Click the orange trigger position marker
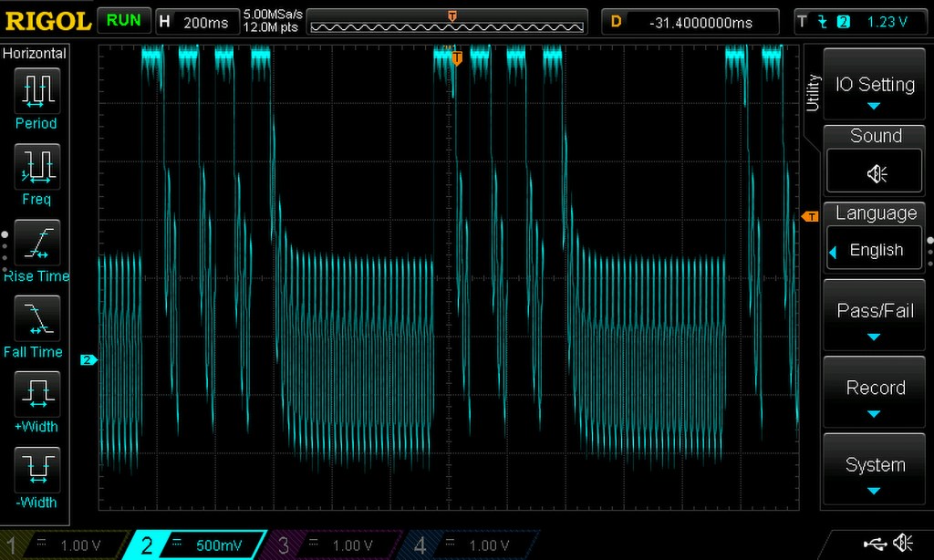The image size is (934, 560). coord(457,59)
